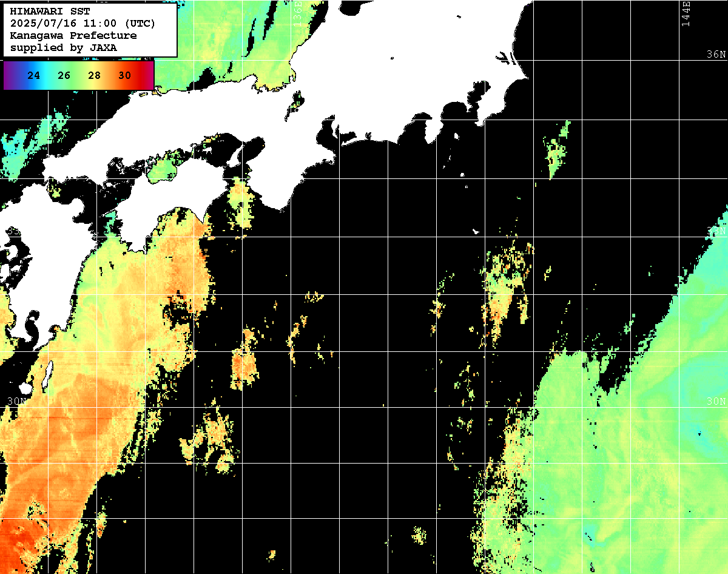The width and height of the screenshot is (728, 574).
Task: Click the 30N label at left edge
Action: tap(17, 402)
